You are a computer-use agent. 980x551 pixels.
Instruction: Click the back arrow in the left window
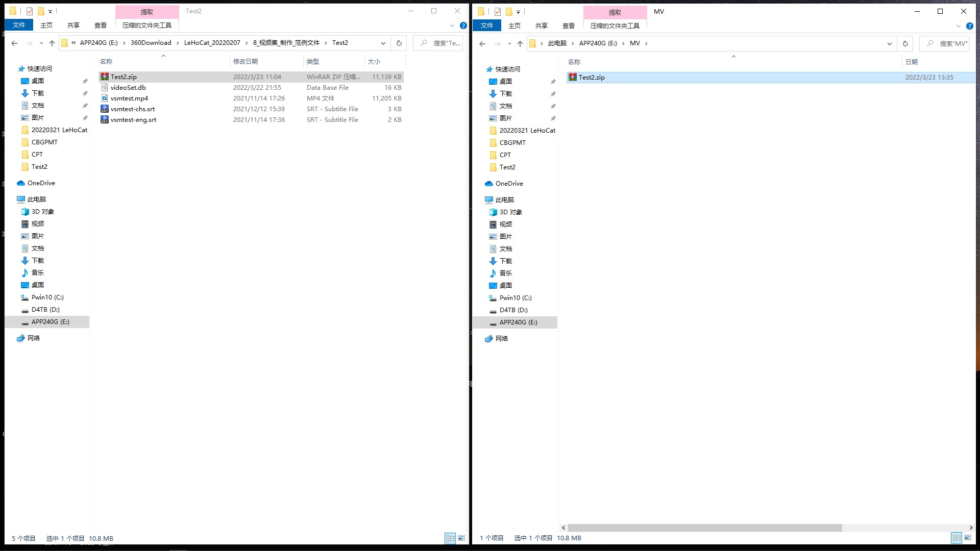[14, 43]
